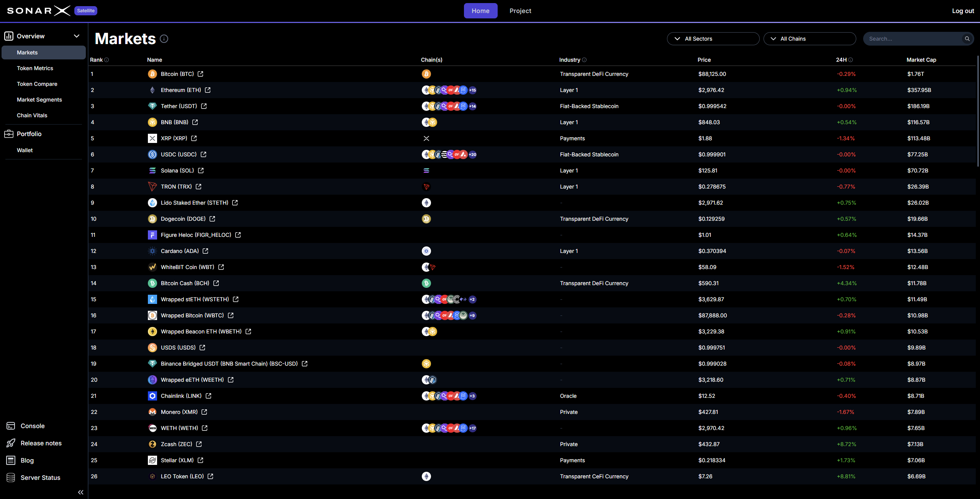Open the All Chains dropdown
Screen dimensions: 980x499
pyautogui.click(x=810, y=38)
